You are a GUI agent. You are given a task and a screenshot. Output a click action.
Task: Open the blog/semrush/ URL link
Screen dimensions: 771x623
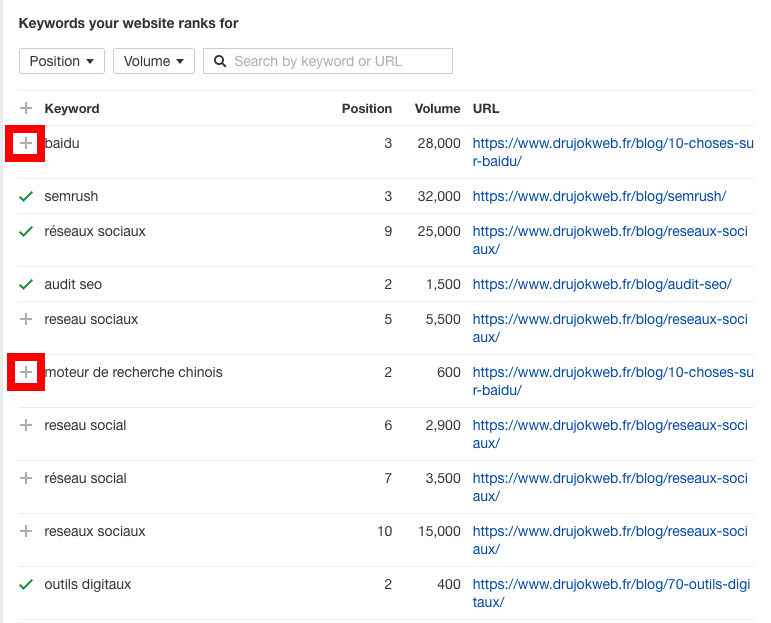point(599,196)
